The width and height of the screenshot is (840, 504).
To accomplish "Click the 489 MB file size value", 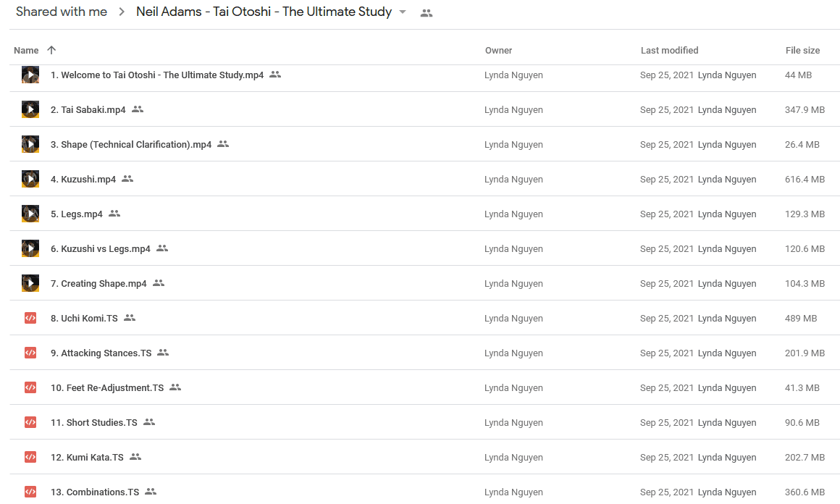I will tap(801, 318).
